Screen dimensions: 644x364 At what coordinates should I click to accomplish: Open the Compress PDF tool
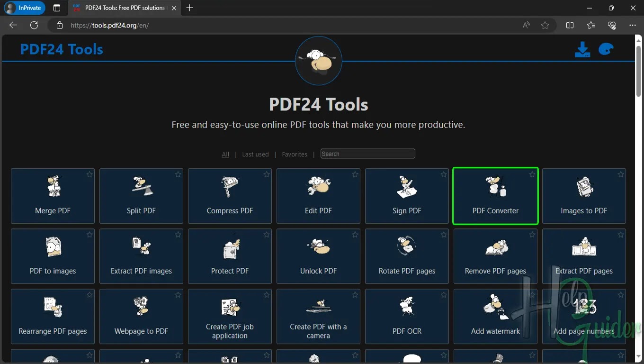tap(230, 196)
